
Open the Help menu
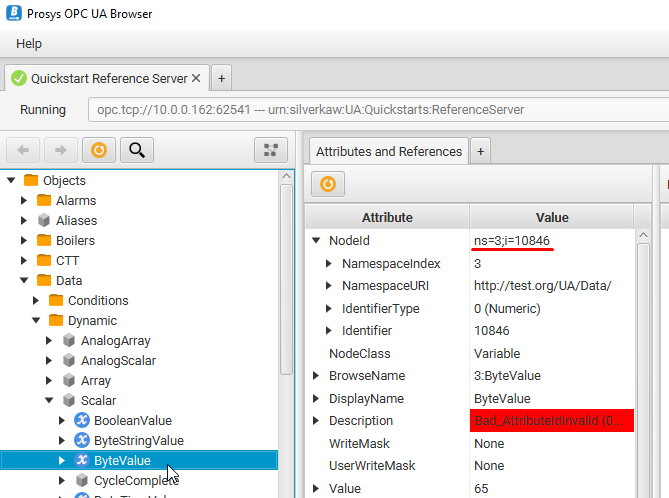29,43
